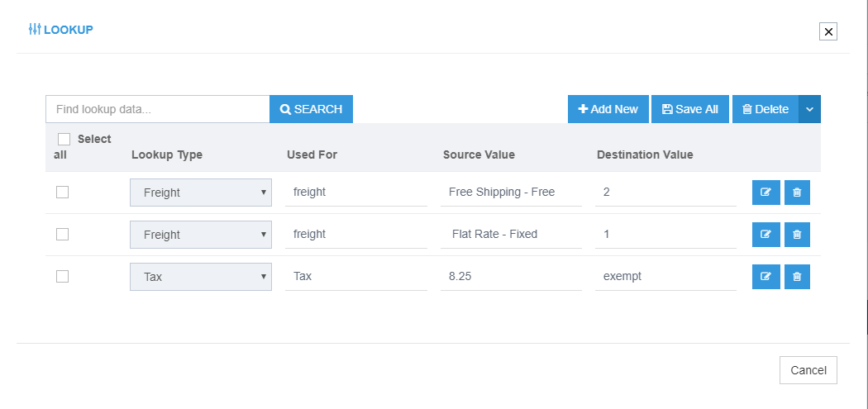The width and height of the screenshot is (868, 409).
Task: Click the Search button
Action: click(x=311, y=109)
